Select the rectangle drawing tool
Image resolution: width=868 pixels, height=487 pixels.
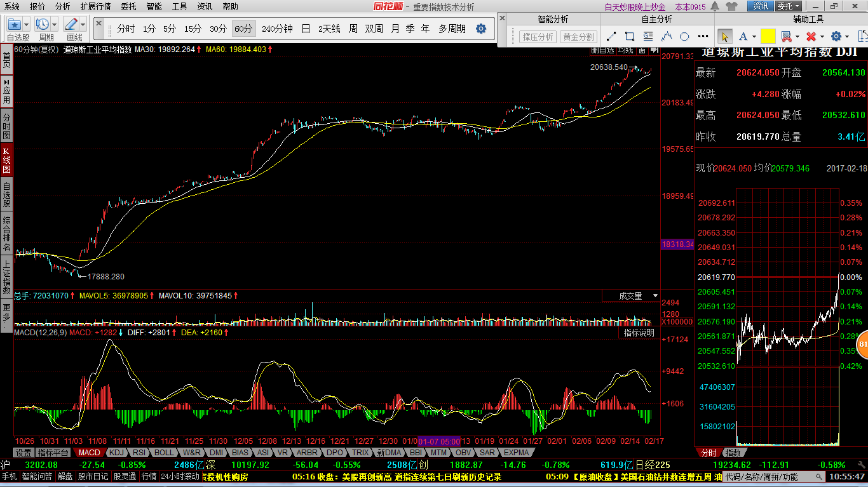pos(630,36)
